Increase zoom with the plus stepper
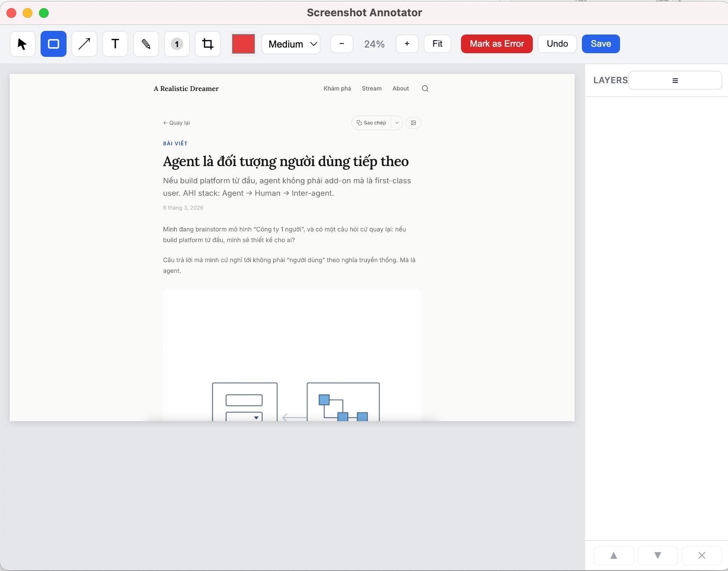This screenshot has height=571, width=728. [407, 43]
